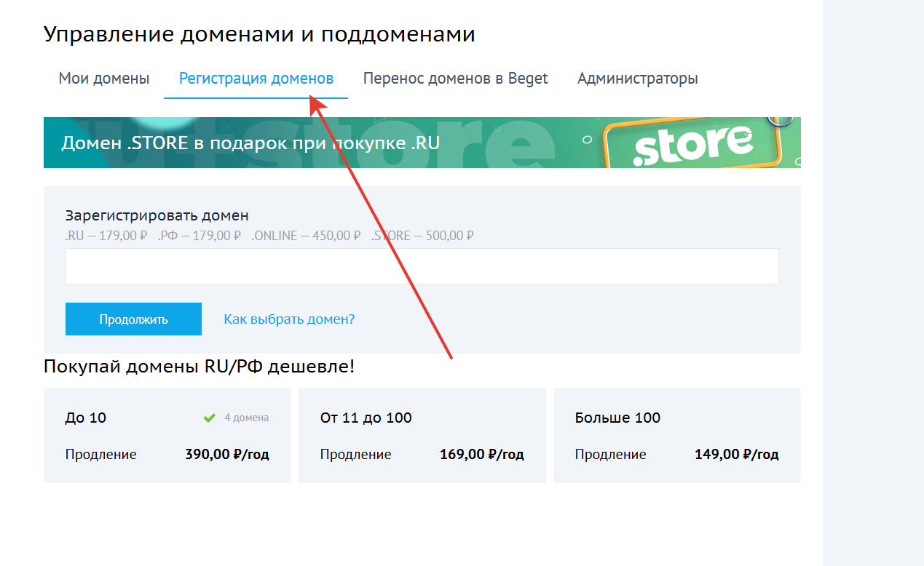
Task: Click the .RU — 179,00 ₽ price hint
Action: (x=106, y=236)
